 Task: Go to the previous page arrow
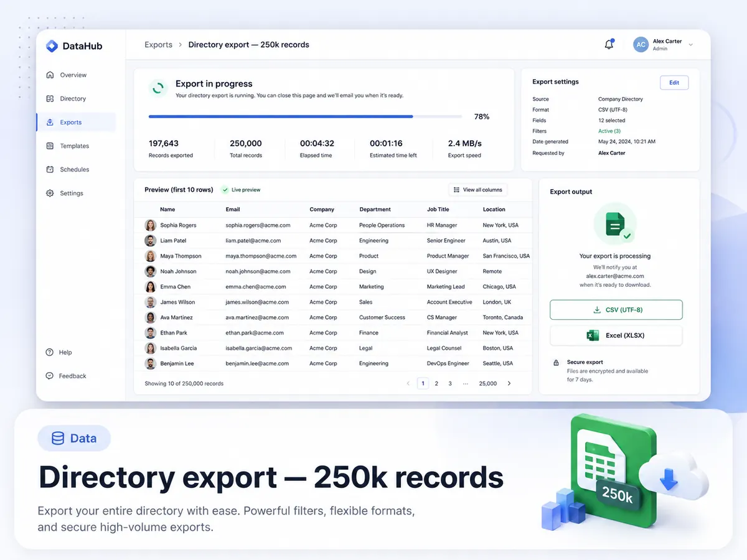pos(408,383)
